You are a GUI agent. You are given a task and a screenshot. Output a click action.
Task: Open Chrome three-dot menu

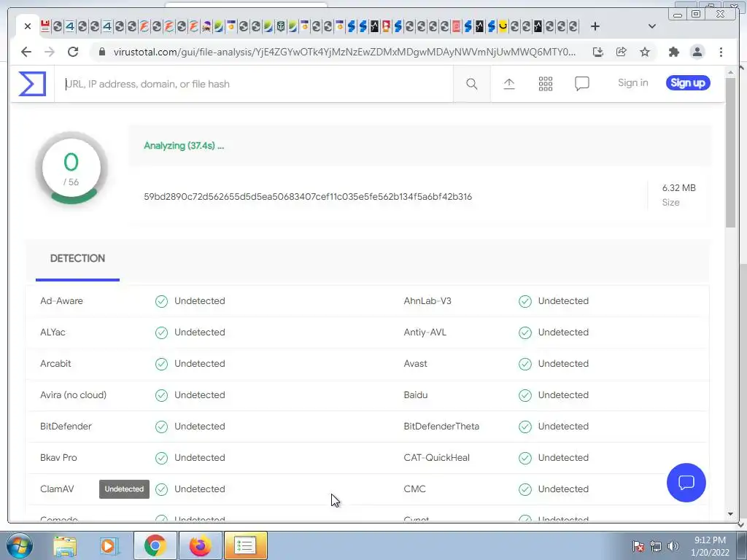(721, 52)
